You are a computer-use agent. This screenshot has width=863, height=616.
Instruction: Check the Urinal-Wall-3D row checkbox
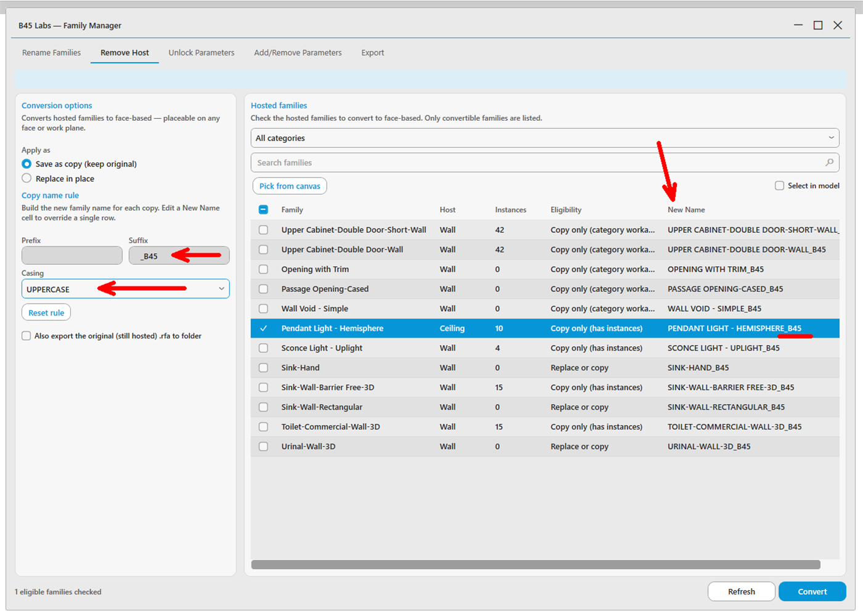tap(263, 447)
